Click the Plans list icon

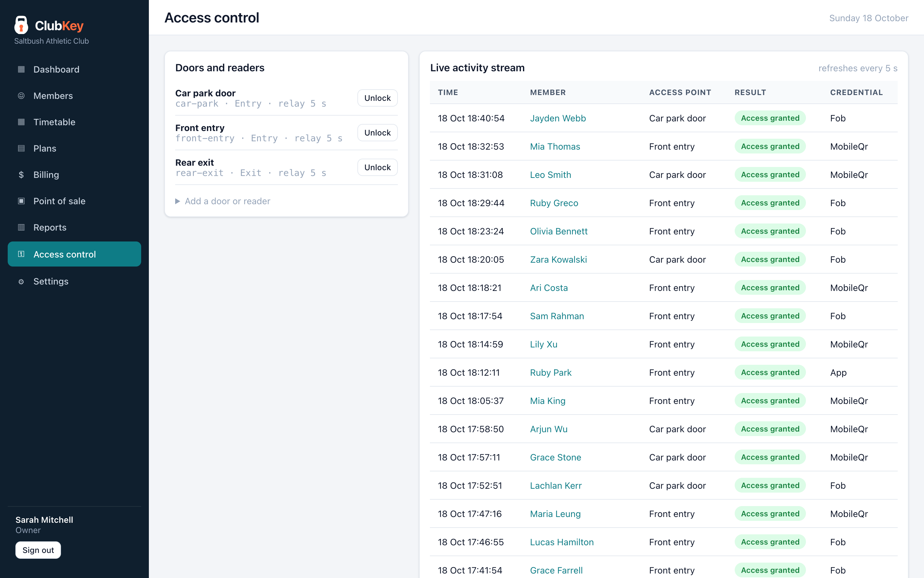pyautogui.click(x=21, y=148)
